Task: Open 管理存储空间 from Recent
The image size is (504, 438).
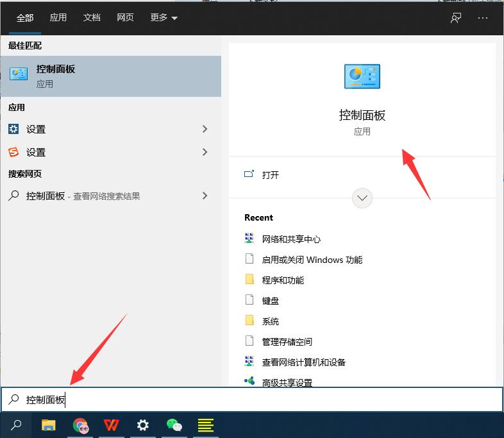Action: [287, 342]
